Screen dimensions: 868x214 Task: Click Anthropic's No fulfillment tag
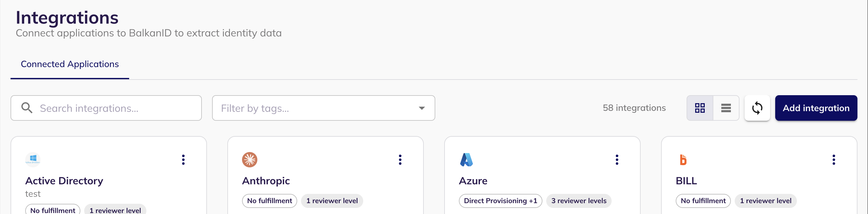(x=269, y=201)
